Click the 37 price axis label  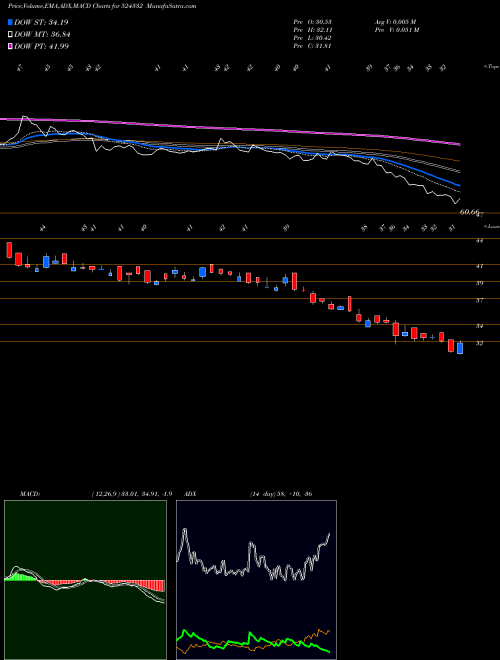click(x=479, y=301)
